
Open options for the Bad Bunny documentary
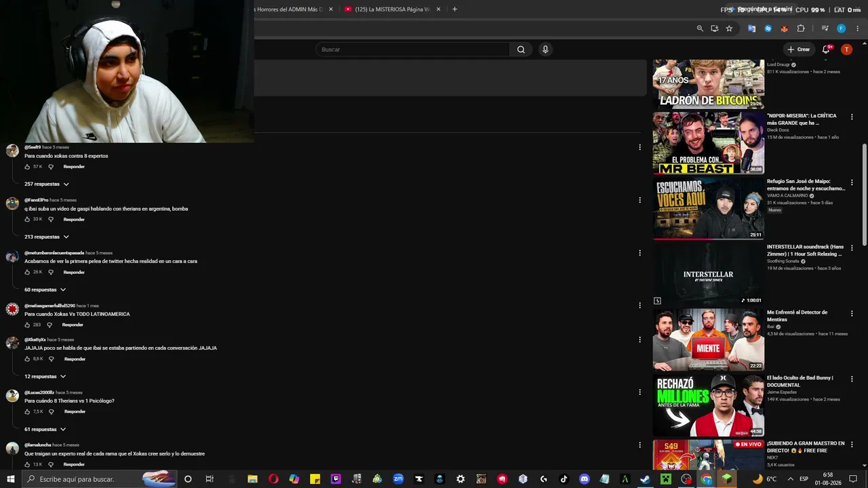(x=852, y=379)
